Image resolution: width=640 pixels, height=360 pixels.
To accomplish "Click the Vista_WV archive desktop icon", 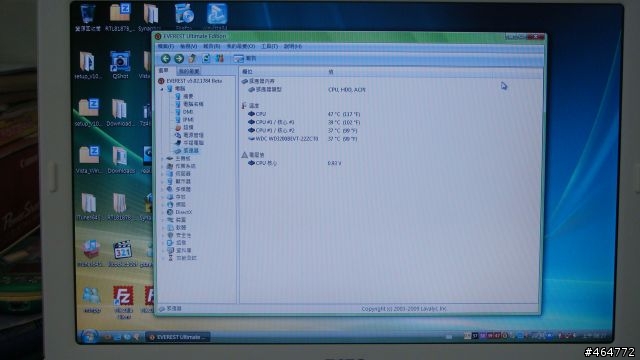I will click(89, 160).
